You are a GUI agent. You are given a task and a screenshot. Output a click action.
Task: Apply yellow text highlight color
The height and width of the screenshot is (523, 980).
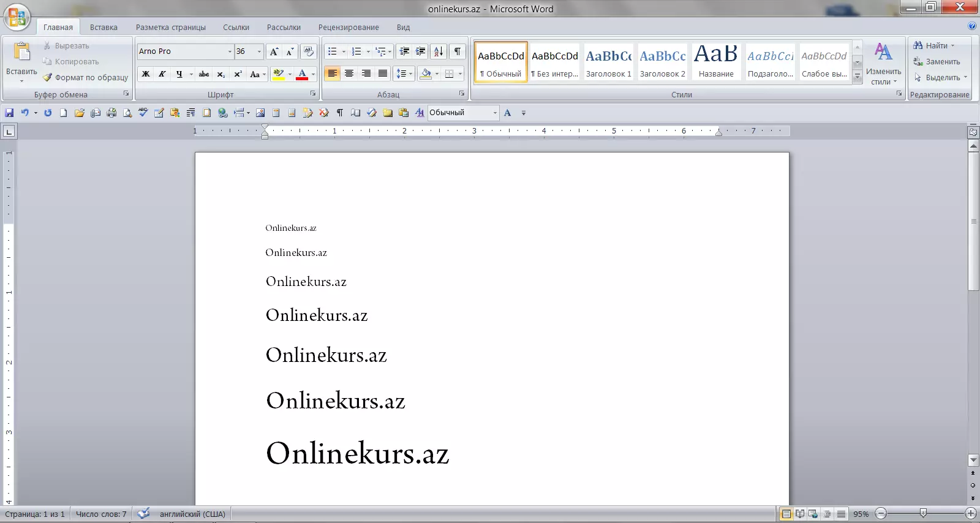[278, 74]
